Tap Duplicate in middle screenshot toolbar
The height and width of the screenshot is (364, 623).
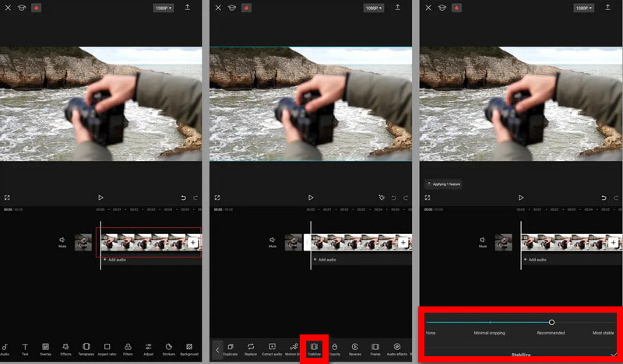pyautogui.click(x=230, y=349)
